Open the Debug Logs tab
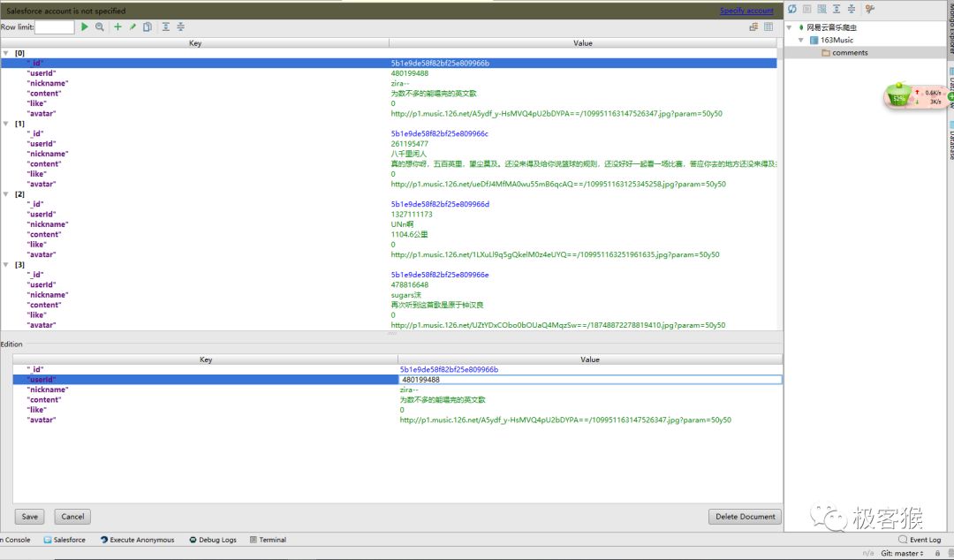 (x=213, y=540)
